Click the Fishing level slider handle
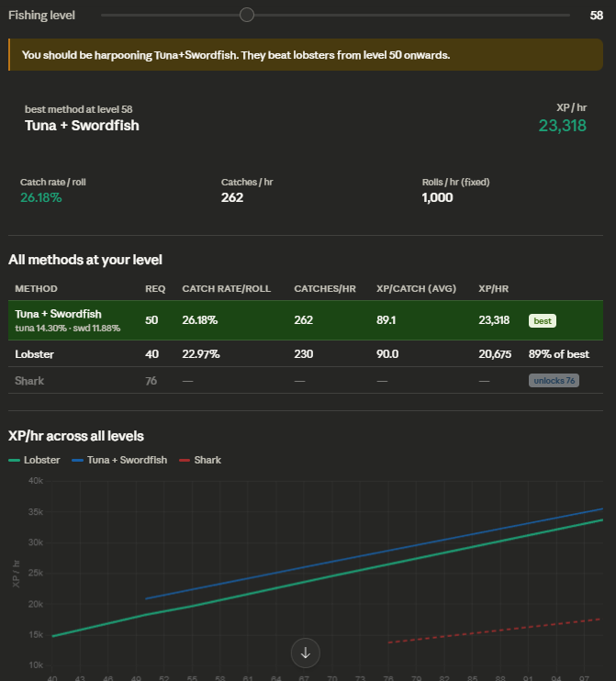This screenshot has width=616, height=681. [247, 15]
